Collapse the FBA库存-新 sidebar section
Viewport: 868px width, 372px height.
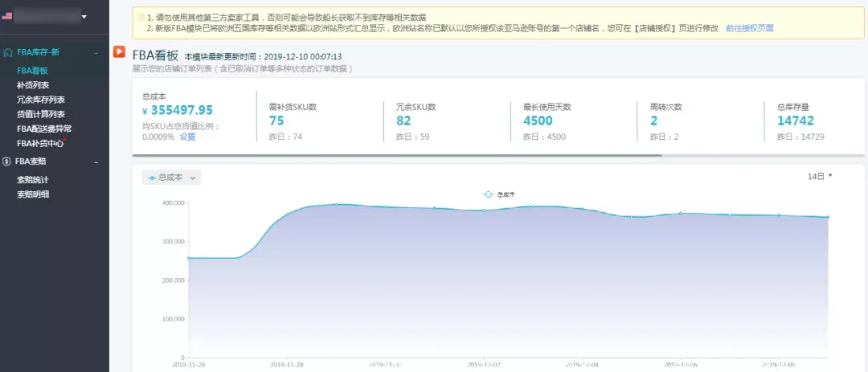tap(96, 52)
